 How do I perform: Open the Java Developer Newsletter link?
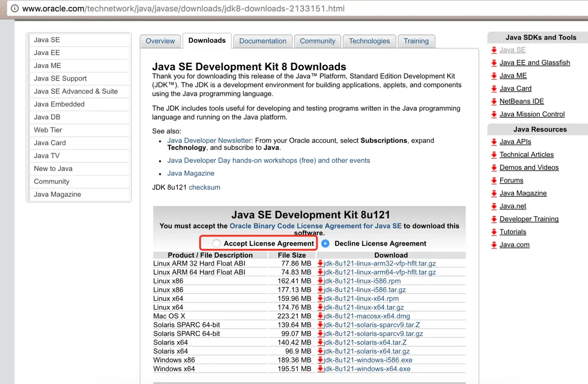[209, 141]
